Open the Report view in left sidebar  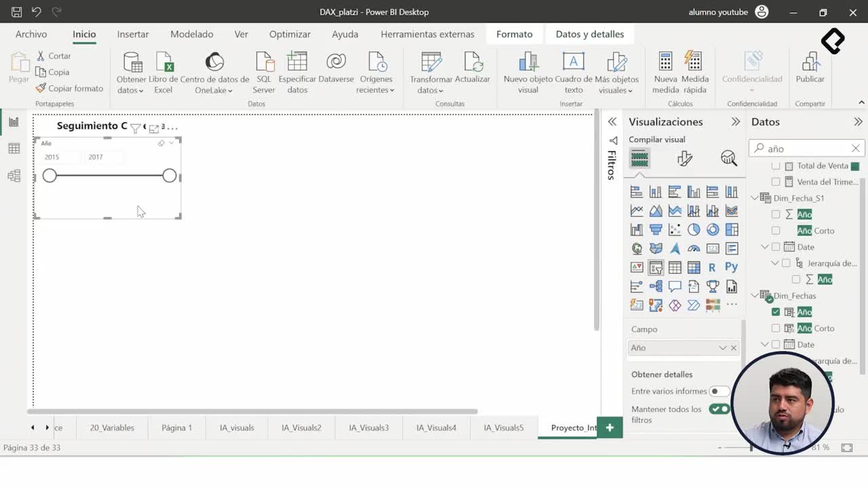[x=14, y=122]
